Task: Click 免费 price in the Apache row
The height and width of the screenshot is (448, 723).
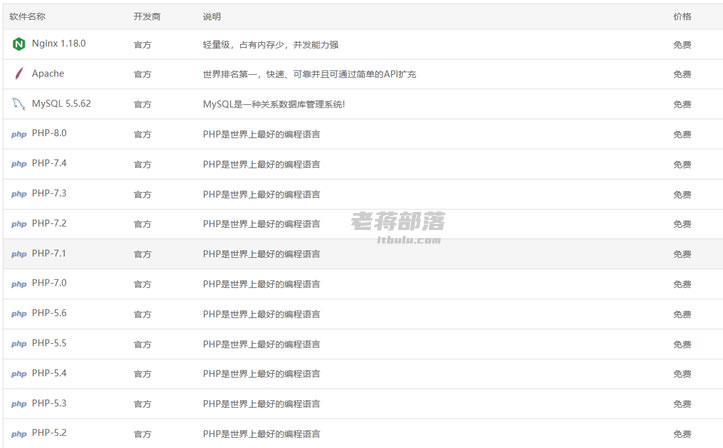Action: click(682, 74)
